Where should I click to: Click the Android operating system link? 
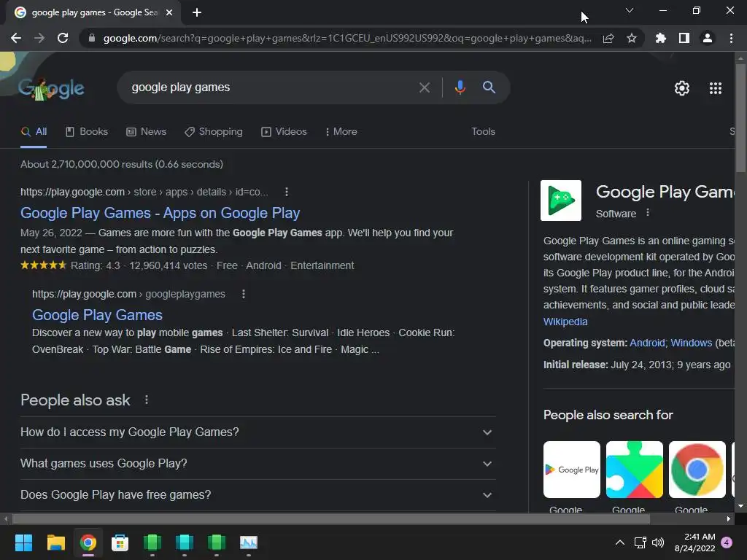coord(647,343)
